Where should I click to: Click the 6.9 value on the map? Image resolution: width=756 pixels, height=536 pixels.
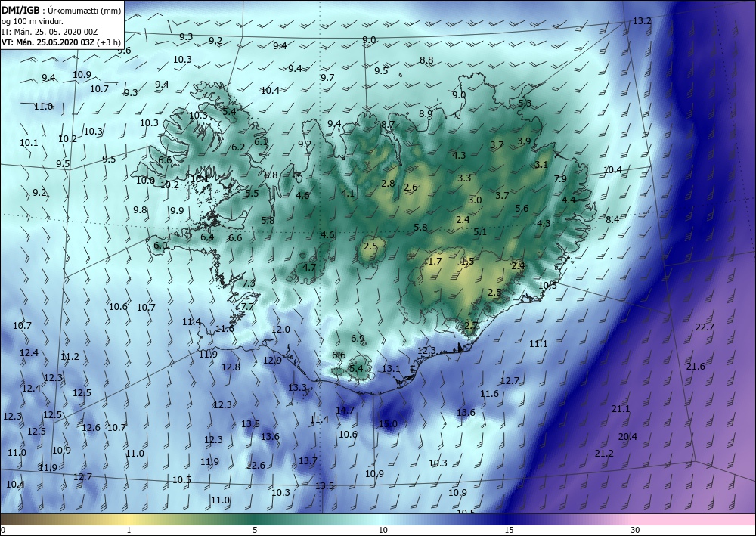click(x=358, y=339)
